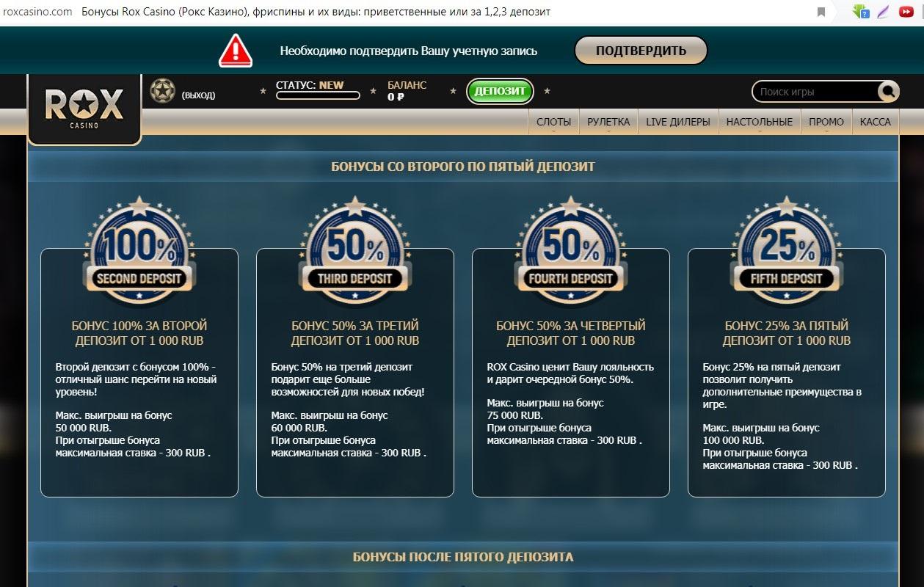
Task: Click the account confirmation warning message
Action: (409, 51)
